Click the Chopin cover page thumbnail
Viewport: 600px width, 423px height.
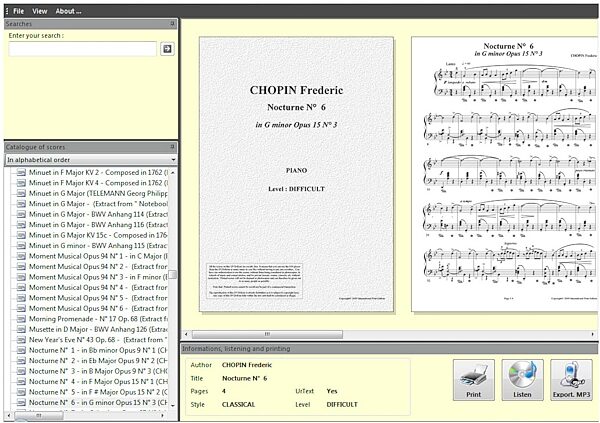(296, 174)
